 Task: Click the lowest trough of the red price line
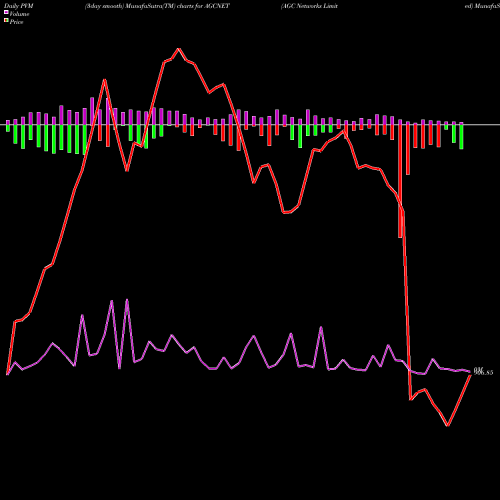[x=448, y=425]
